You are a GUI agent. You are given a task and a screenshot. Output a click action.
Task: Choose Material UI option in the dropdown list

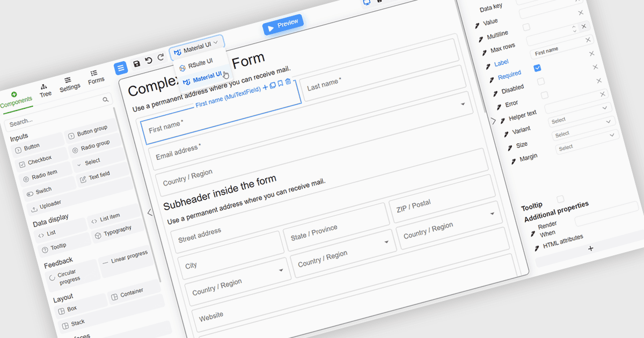(203, 79)
